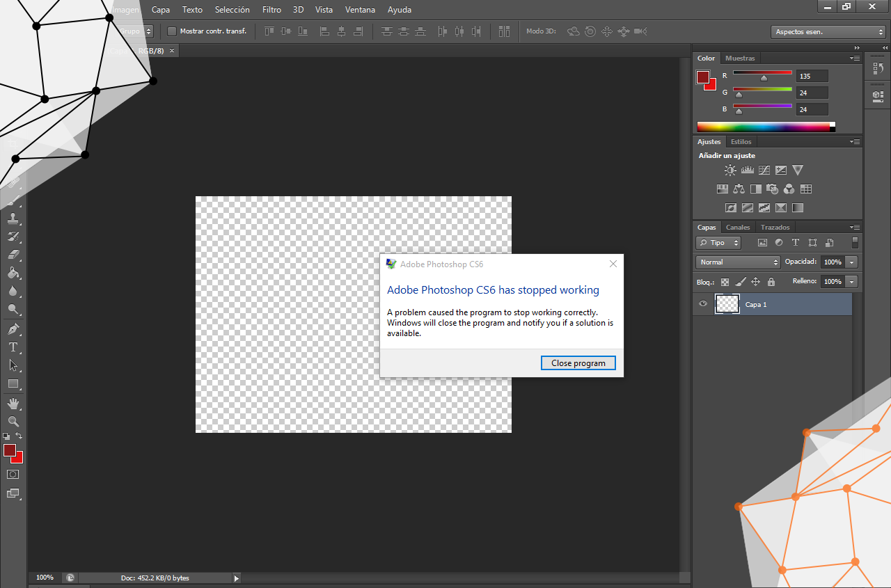Toggle smart objects layer filter

click(830, 243)
